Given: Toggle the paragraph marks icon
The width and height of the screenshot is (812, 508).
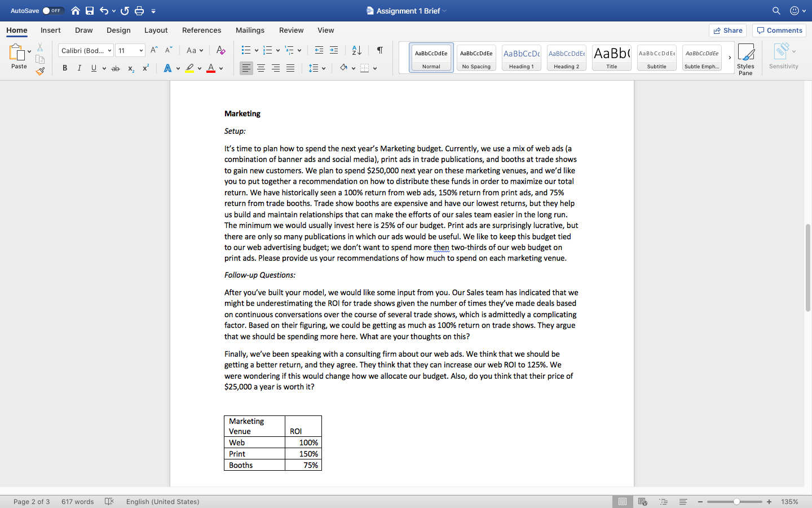Looking at the screenshot, I should [379, 50].
